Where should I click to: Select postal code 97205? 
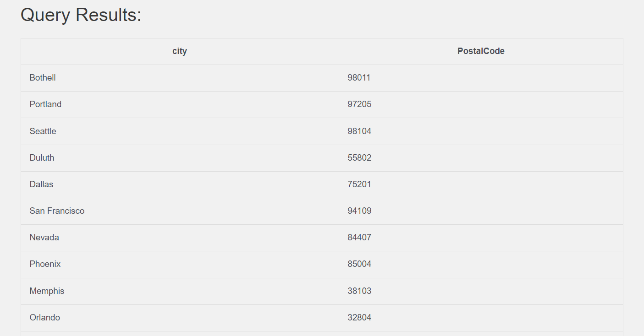pyautogui.click(x=359, y=104)
